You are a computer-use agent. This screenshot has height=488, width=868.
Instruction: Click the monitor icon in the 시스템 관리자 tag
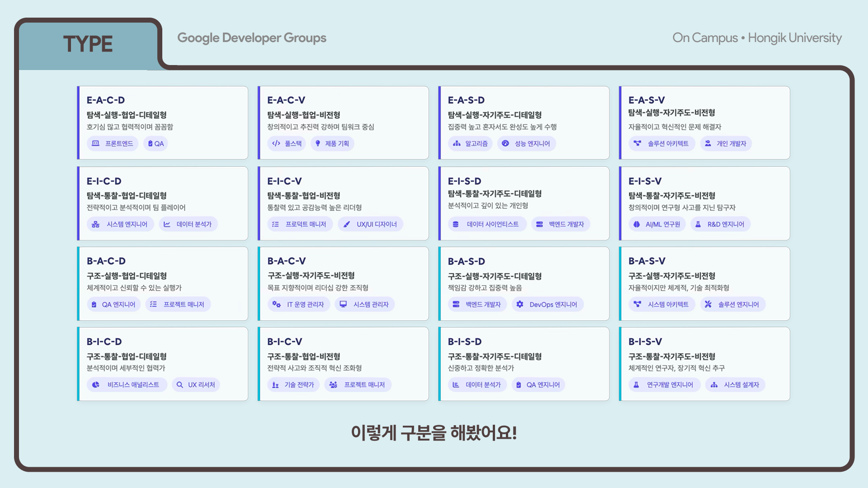pyautogui.click(x=343, y=305)
